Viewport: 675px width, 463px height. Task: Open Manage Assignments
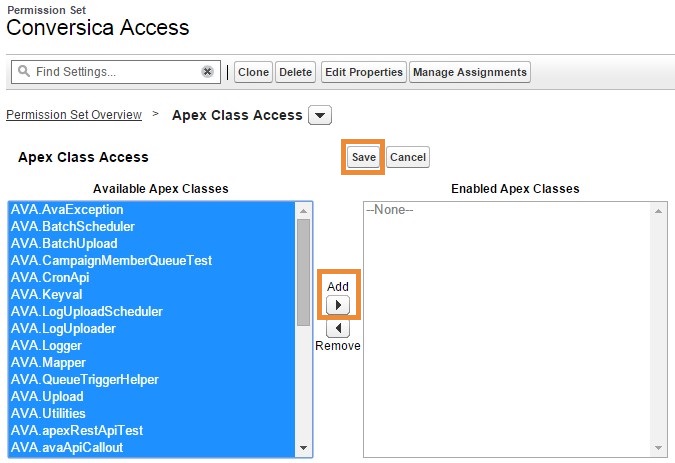click(470, 72)
